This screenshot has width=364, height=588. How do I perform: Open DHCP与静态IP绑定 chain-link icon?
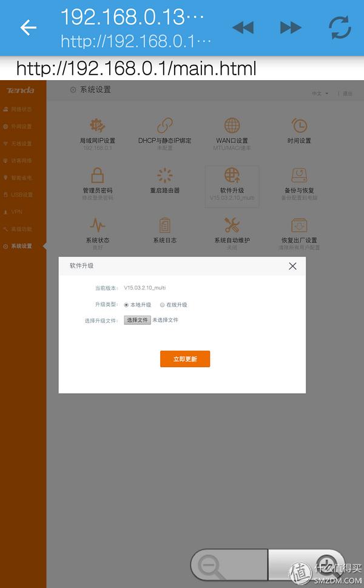(164, 126)
